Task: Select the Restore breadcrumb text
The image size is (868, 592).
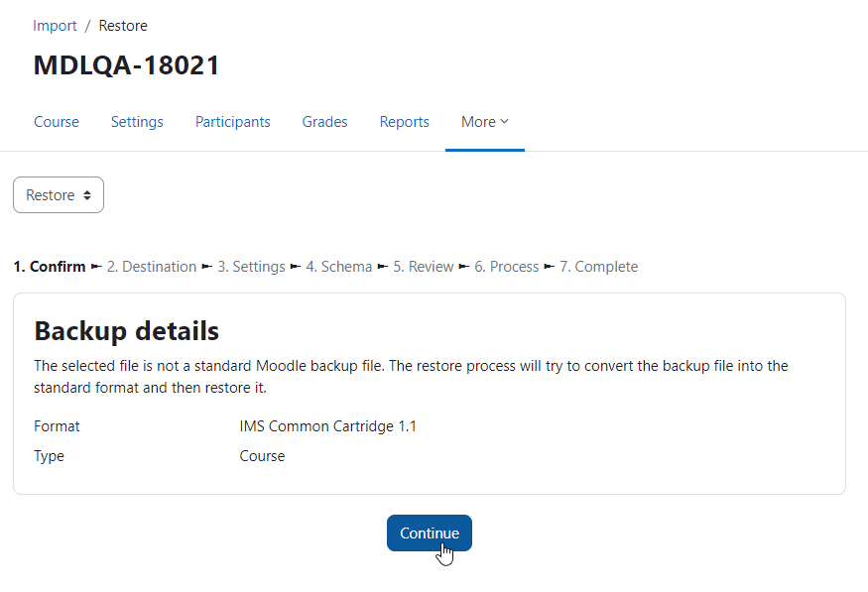Action: point(123,26)
